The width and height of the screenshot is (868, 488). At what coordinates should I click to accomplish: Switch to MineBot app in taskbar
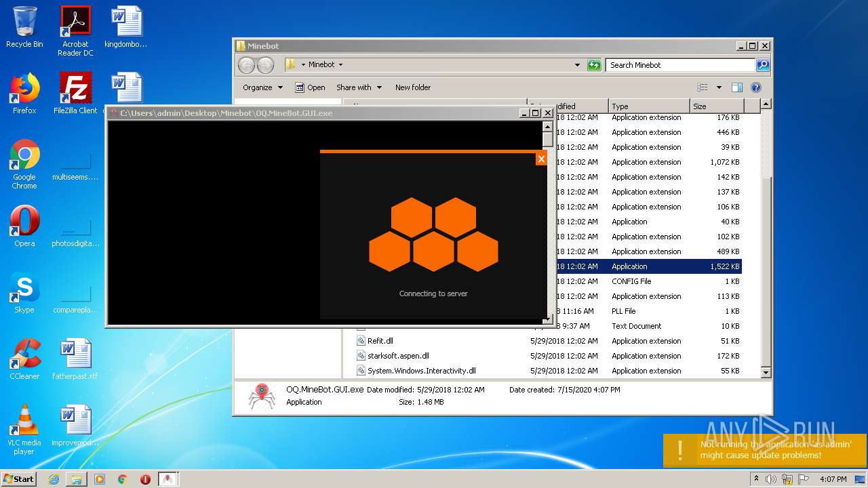click(167, 479)
